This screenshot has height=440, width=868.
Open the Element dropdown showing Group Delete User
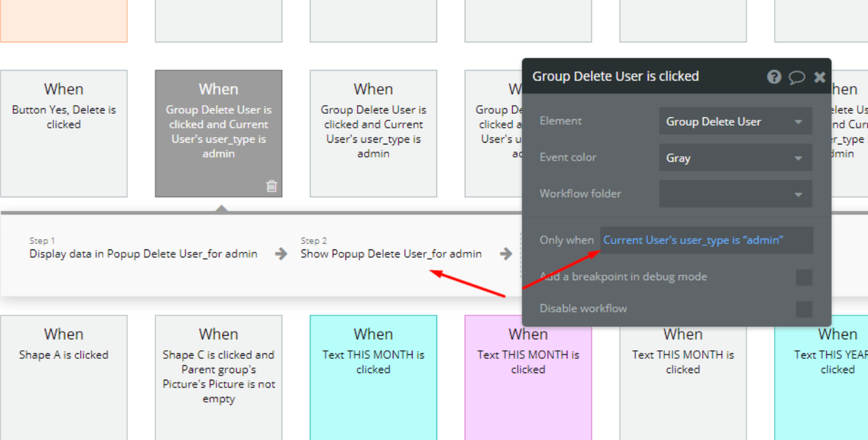(735, 122)
